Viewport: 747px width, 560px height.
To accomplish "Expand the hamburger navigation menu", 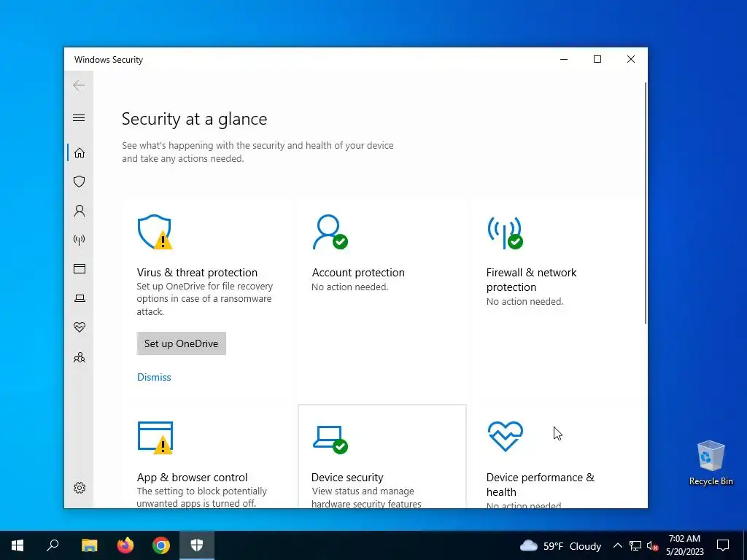I will tap(79, 117).
